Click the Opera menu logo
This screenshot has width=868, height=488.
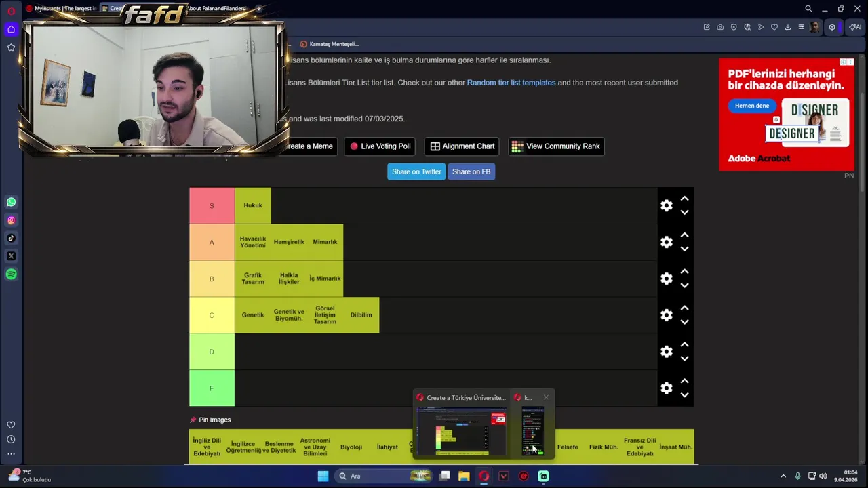coord(11,11)
